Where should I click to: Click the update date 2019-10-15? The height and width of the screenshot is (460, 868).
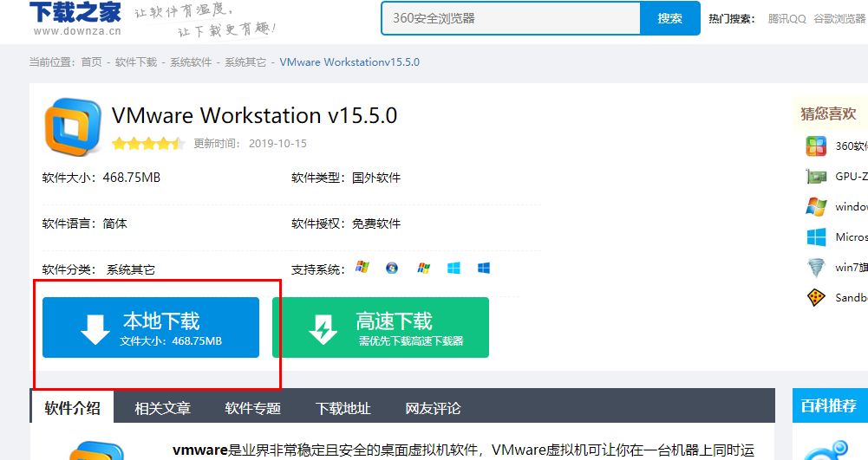click(277, 144)
